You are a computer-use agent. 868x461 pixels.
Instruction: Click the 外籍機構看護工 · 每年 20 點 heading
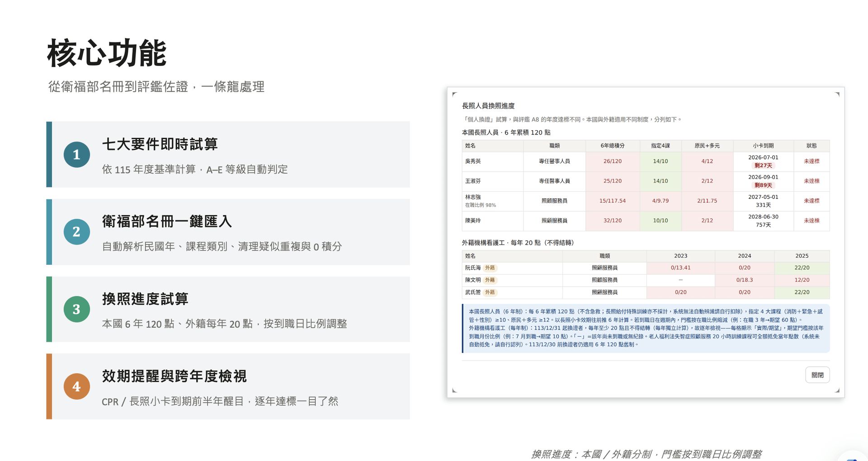point(518,243)
